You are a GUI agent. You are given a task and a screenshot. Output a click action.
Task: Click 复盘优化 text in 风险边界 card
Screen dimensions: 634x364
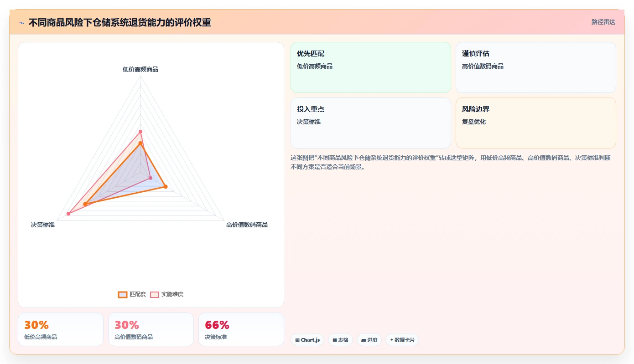[474, 122]
